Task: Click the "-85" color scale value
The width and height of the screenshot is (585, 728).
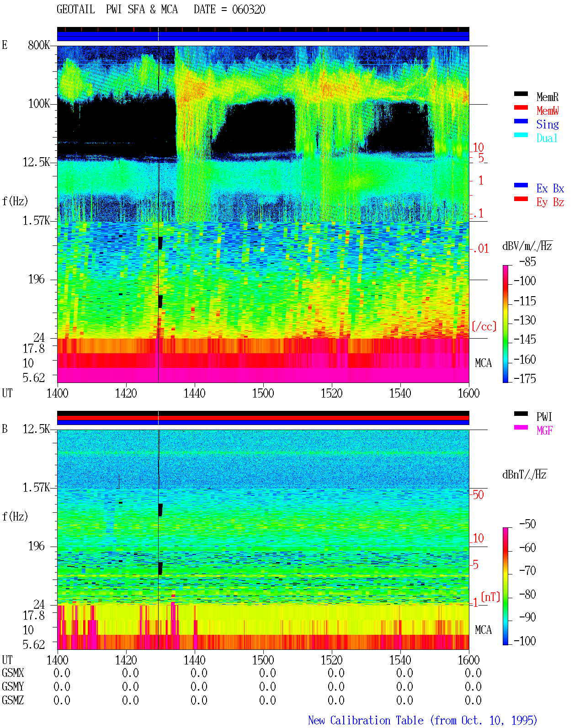Action: [528, 262]
